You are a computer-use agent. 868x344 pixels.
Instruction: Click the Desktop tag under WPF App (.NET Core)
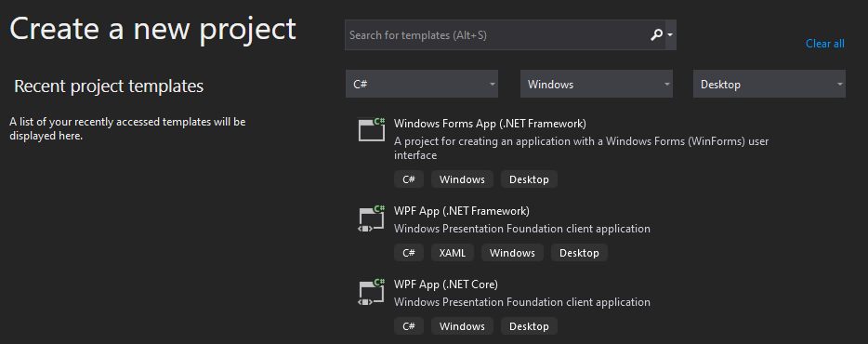tap(529, 326)
